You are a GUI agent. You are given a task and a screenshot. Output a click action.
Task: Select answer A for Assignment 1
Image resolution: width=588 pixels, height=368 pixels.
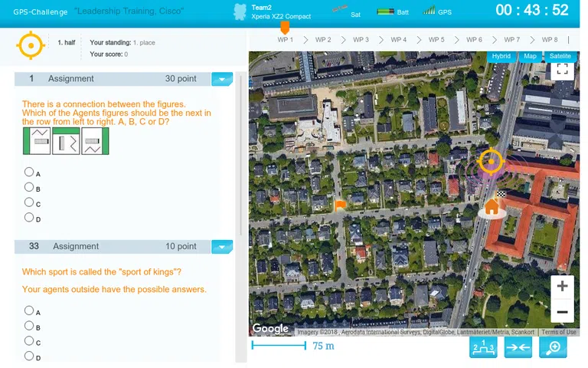[29, 172]
